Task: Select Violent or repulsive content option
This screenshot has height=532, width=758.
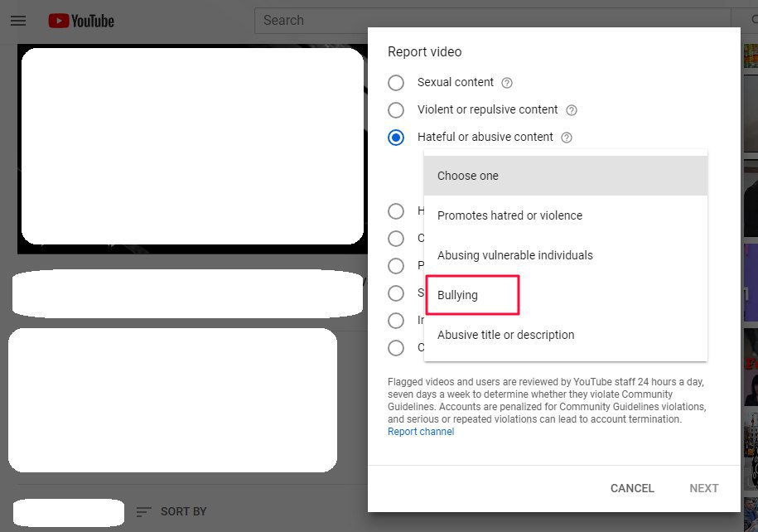Action: point(396,110)
